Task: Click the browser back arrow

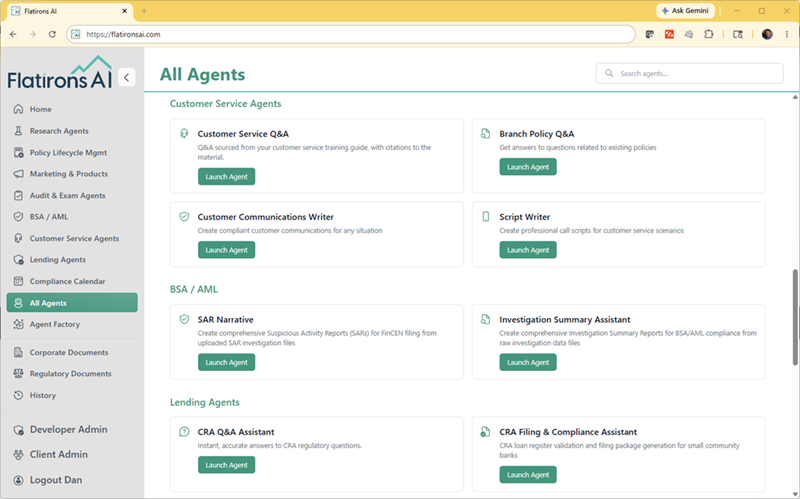Action: pyautogui.click(x=13, y=34)
